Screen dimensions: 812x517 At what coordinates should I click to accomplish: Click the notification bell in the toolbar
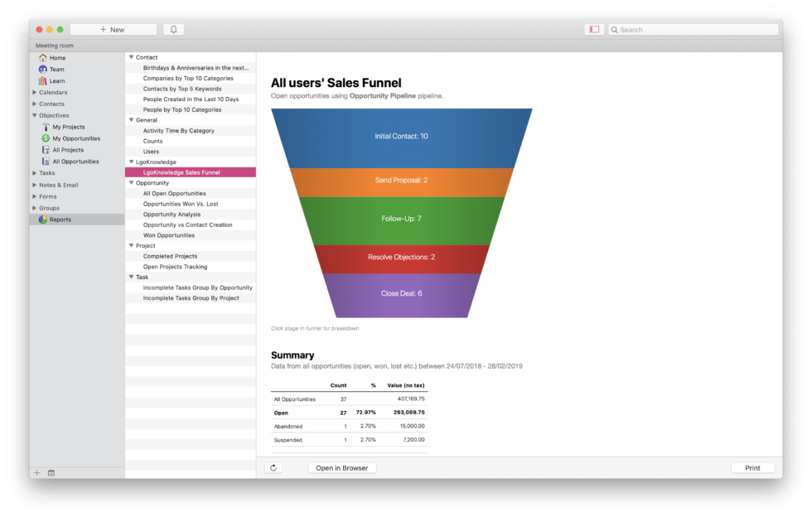(172, 28)
